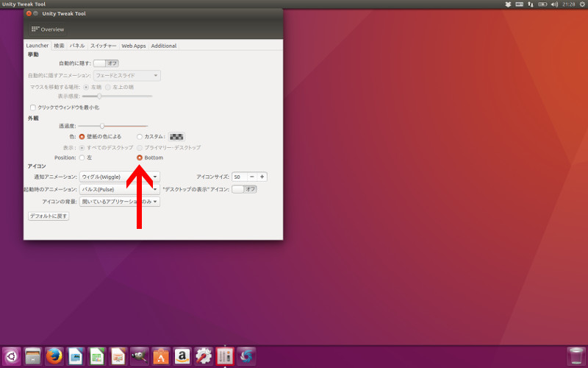Open the Ubuntu Dash from the dock
Image resolution: width=588 pixels, height=368 pixels.
point(12,356)
